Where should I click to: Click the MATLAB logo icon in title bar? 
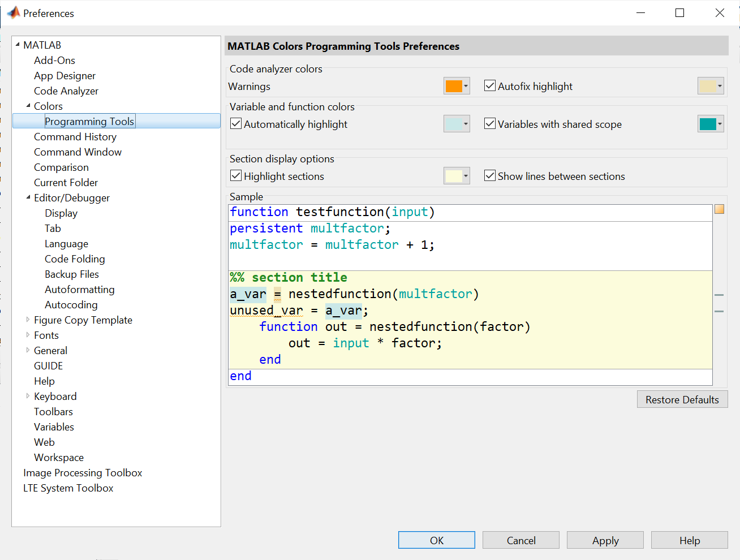[x=13, y=12]
